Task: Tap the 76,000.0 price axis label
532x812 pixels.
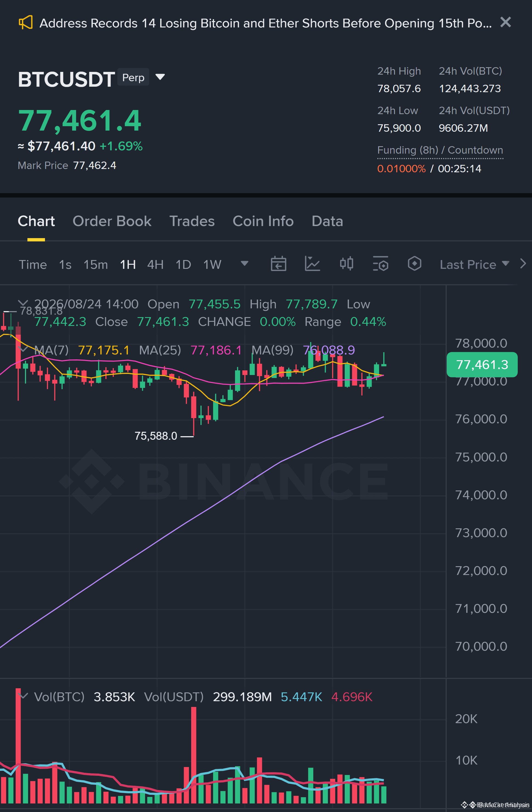Action: (481, 419)
